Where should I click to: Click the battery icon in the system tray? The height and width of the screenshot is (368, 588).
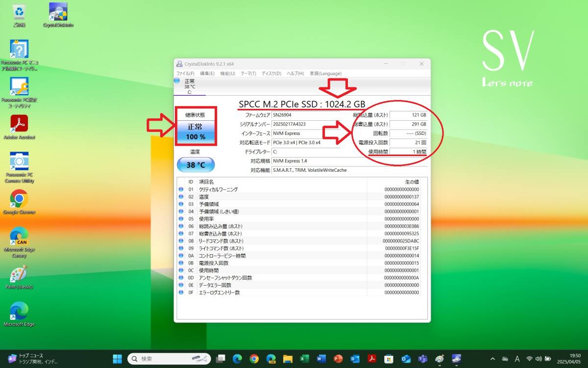pyautogui.click(x=548, y=359)
